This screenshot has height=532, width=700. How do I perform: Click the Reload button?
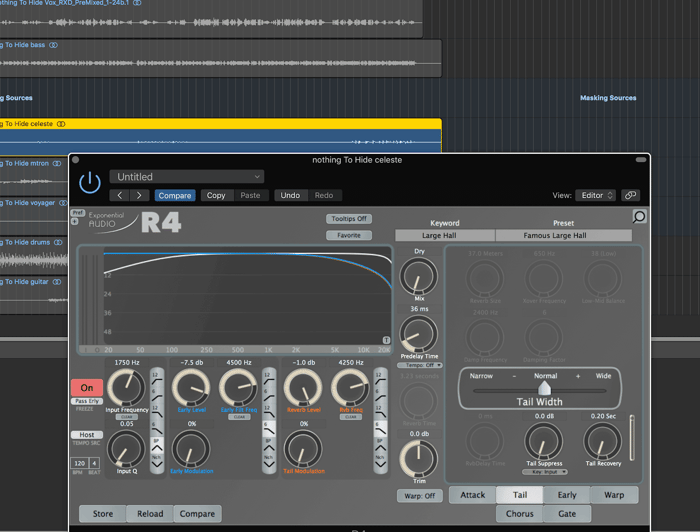[x=150, y=514]
